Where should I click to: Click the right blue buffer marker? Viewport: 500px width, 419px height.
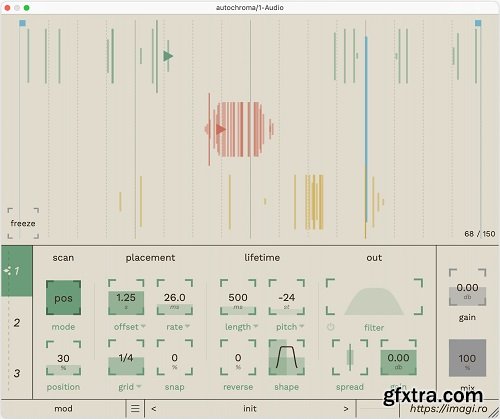[x=478, y=23]
